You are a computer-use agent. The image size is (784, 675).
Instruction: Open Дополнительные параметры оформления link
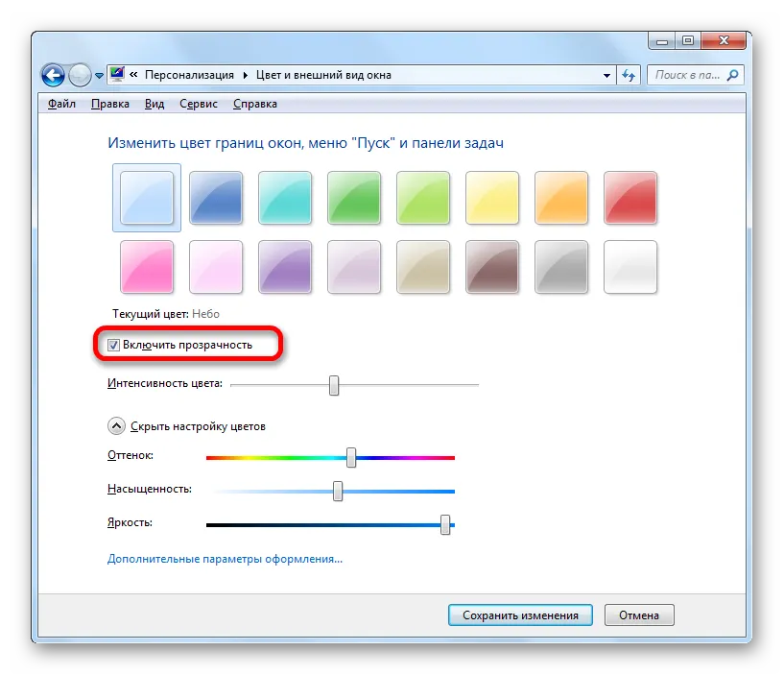(225, 559)
